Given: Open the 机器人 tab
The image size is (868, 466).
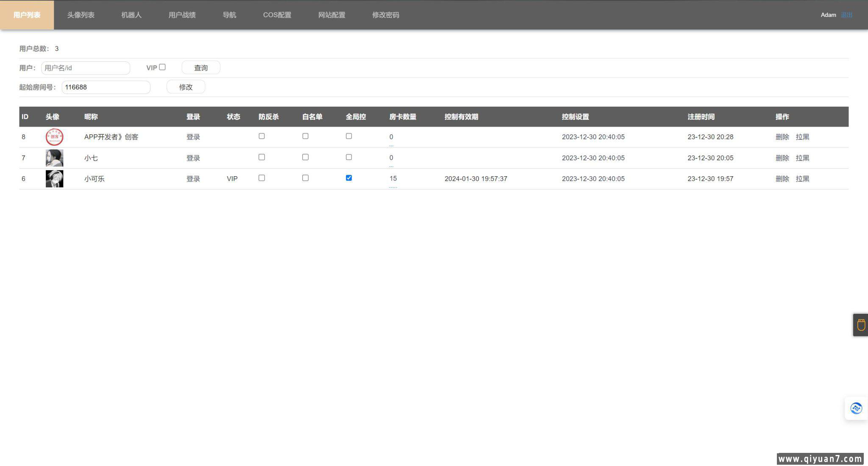Looking at the screenshot, I should tap(131, 15).
